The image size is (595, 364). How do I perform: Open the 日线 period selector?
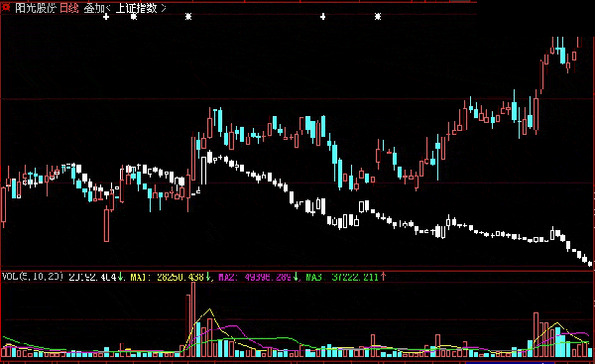(69, 8)
